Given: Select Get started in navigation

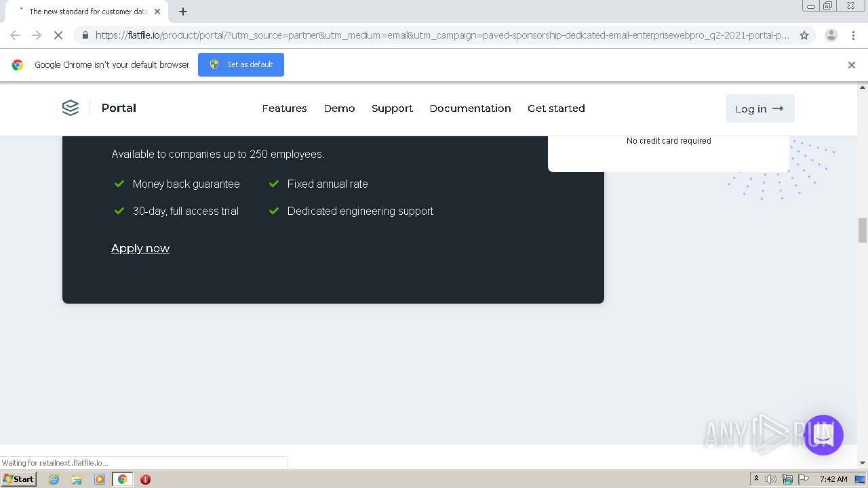Looking at the screenshot, I should [x=556, y=108].
